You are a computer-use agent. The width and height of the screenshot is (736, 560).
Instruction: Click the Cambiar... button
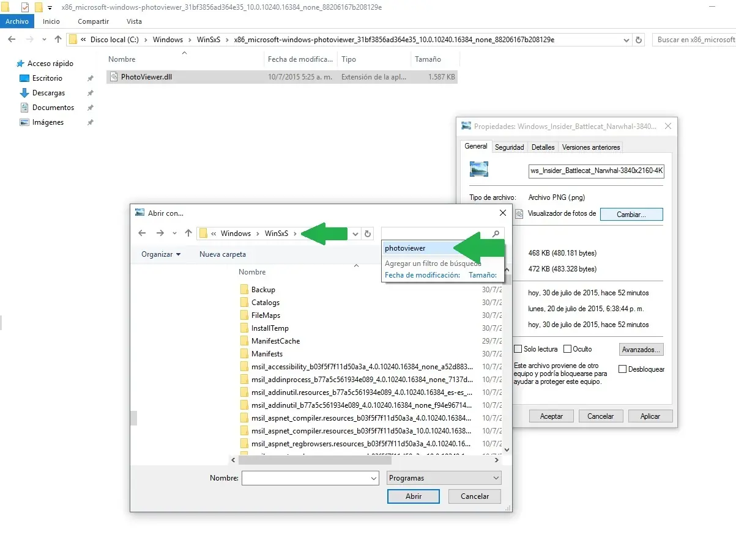631,214
